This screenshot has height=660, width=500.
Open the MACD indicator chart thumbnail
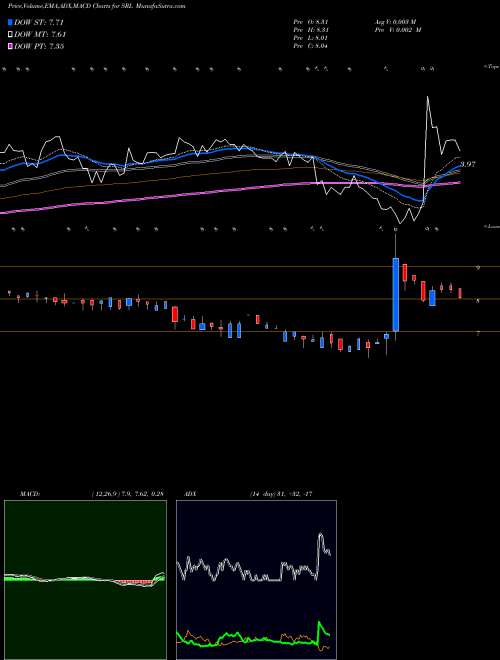tap(85, 580)
